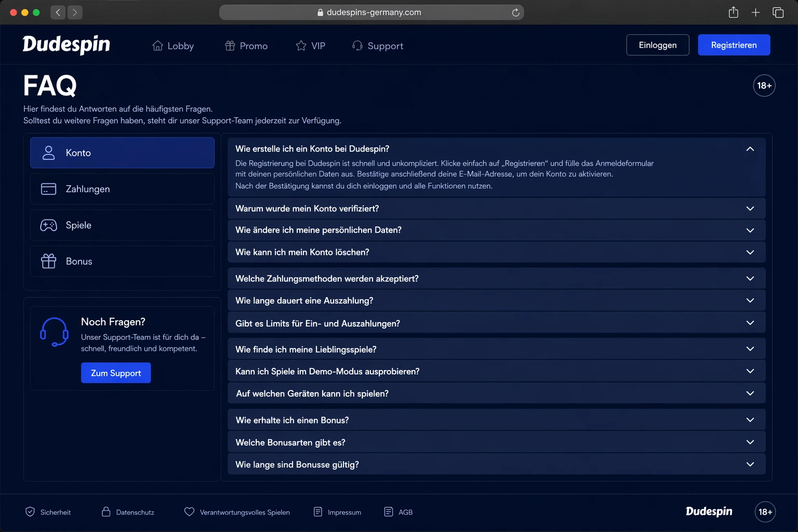The width and height of the screenshot is (798, 532).
Task: Click the Lobby house icon
Action: click(x=157, y=46)
